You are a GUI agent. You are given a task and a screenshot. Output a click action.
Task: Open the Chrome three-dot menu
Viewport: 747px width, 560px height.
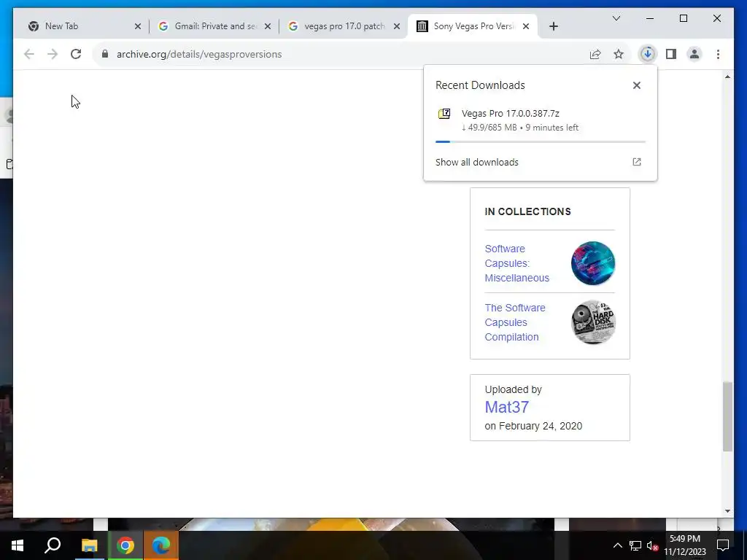718,54
